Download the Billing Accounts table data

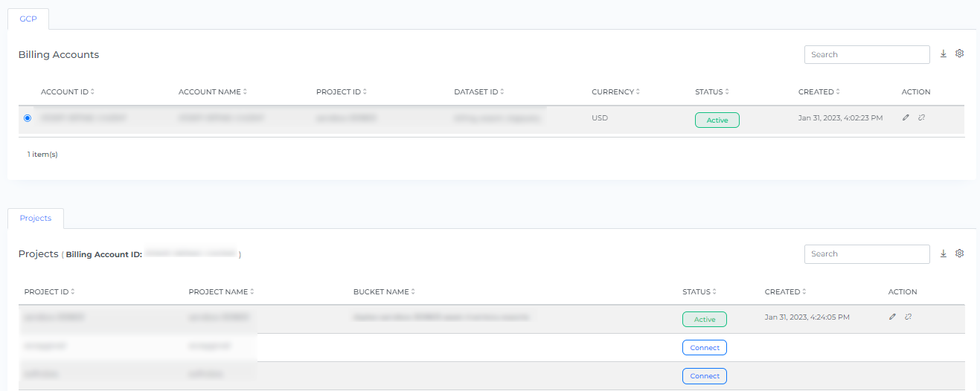(x=943, y=54)
